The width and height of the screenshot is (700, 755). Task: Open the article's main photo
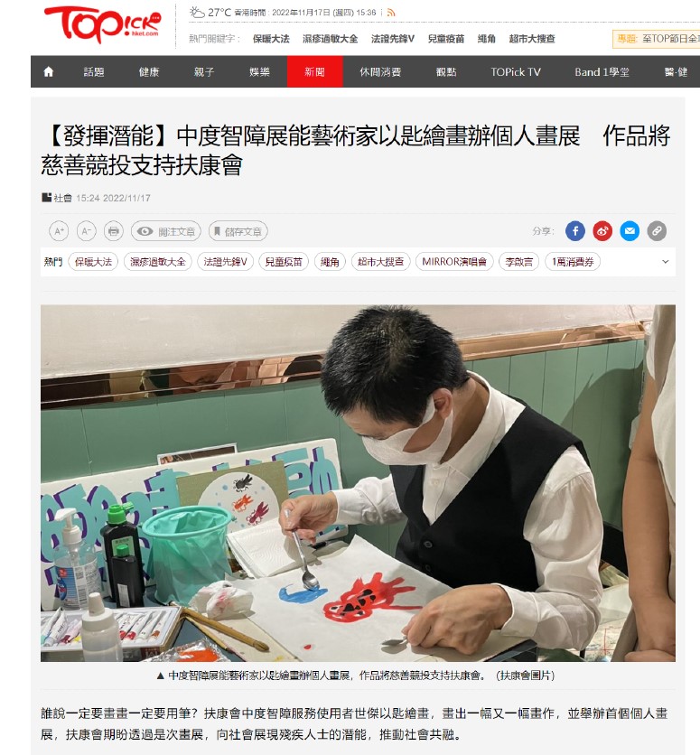[358, 483]
